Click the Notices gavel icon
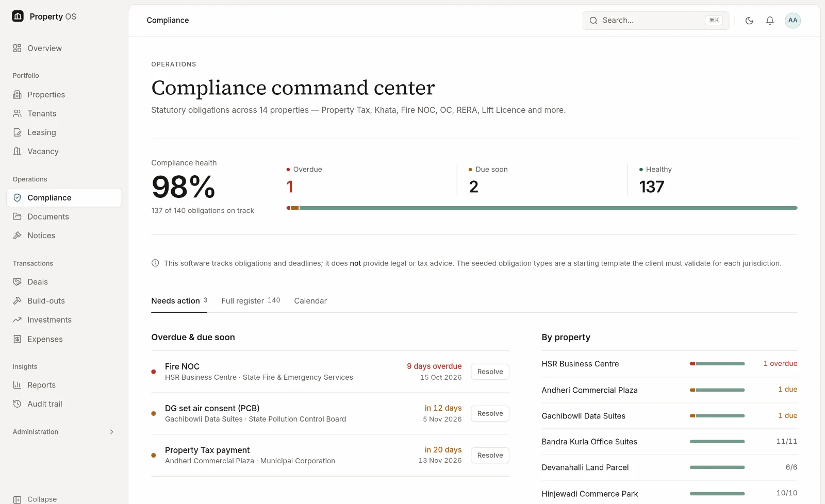The image size is (825, 504). (17, 236)
